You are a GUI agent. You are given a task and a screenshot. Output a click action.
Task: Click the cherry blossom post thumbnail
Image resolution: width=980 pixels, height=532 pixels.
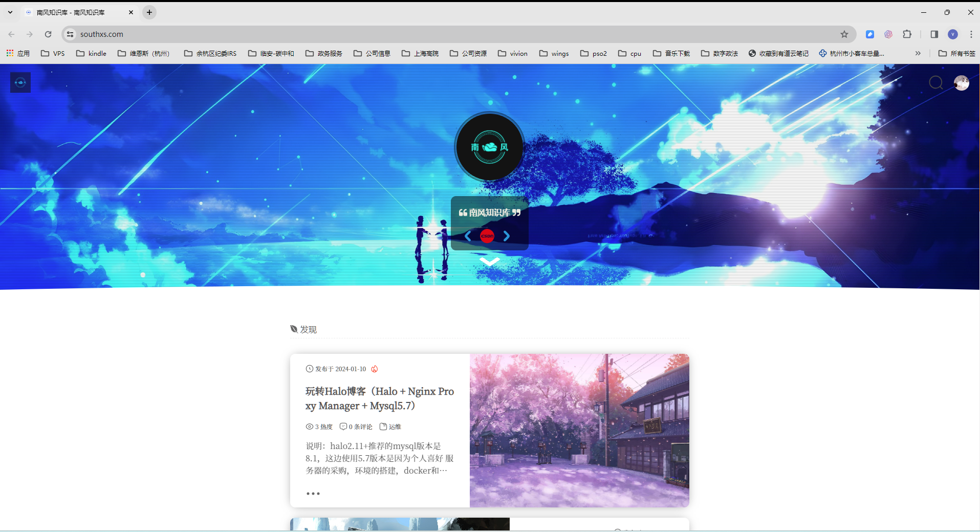[x=579, y=430]
